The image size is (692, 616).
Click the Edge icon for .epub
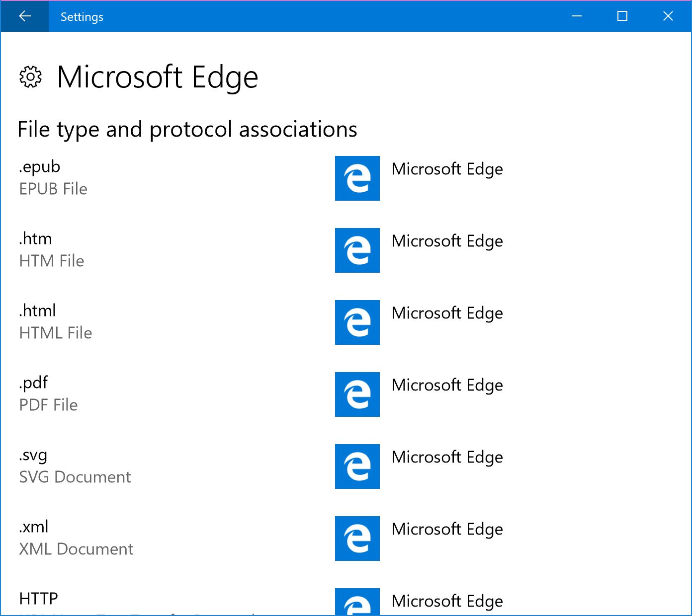357,178
